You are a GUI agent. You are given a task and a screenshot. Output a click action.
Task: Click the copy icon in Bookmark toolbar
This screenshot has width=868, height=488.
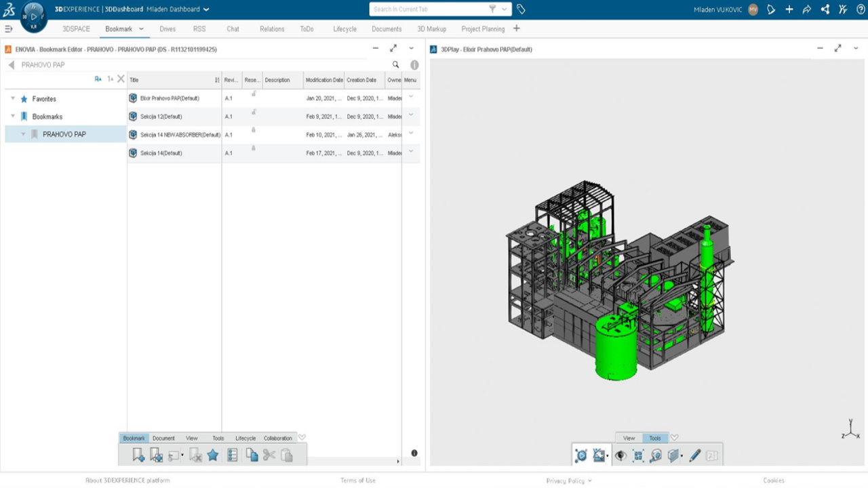pos(252,455)
